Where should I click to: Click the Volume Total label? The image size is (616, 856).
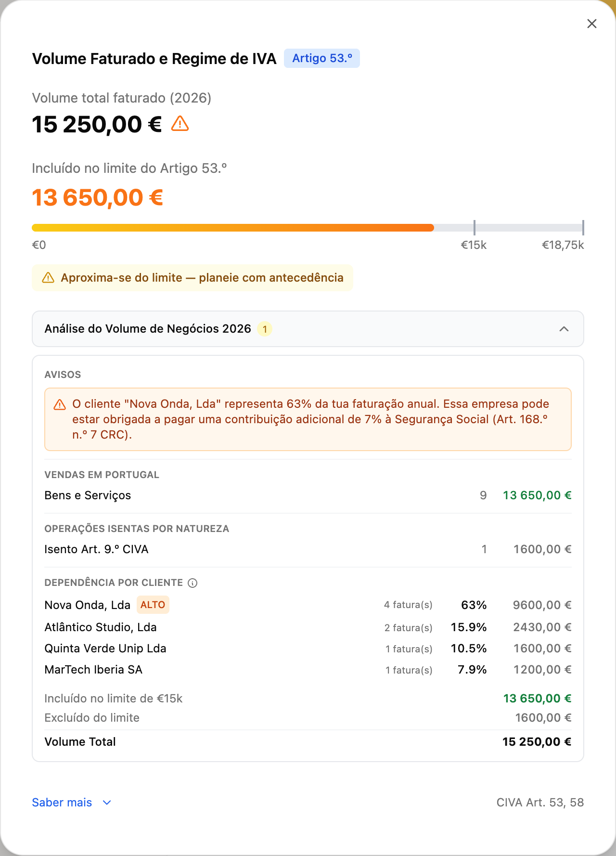click(80, 742)
